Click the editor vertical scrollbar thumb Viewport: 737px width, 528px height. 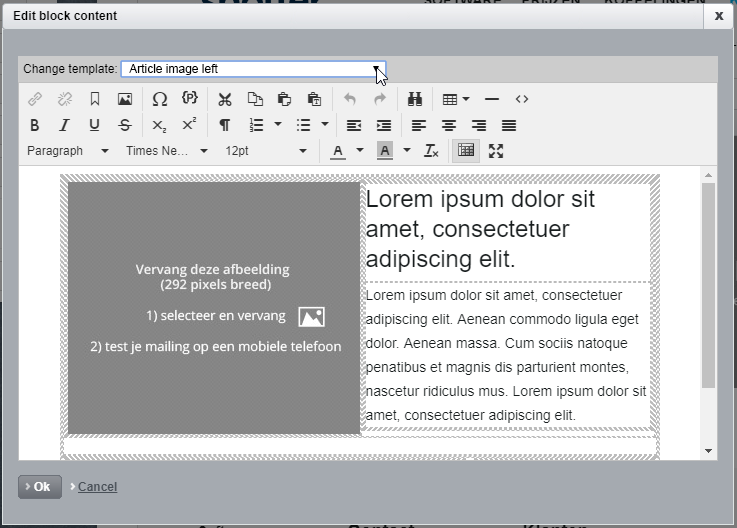click(708, 285)
